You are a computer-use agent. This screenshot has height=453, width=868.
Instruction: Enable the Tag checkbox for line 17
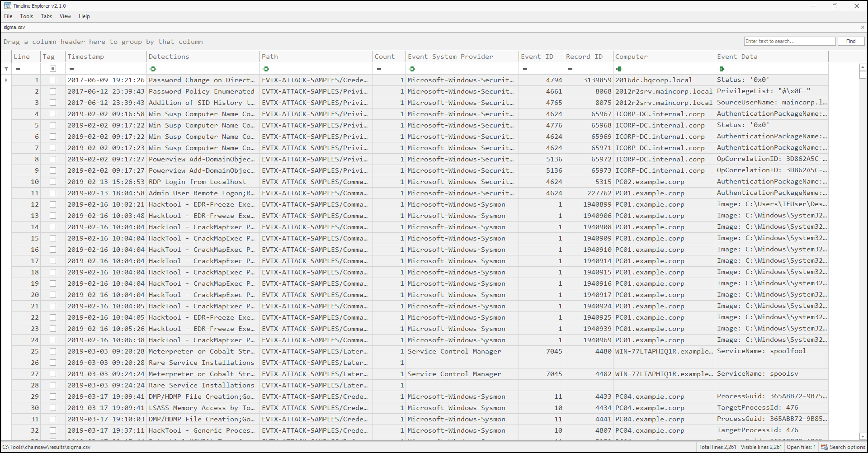(53, 261)
